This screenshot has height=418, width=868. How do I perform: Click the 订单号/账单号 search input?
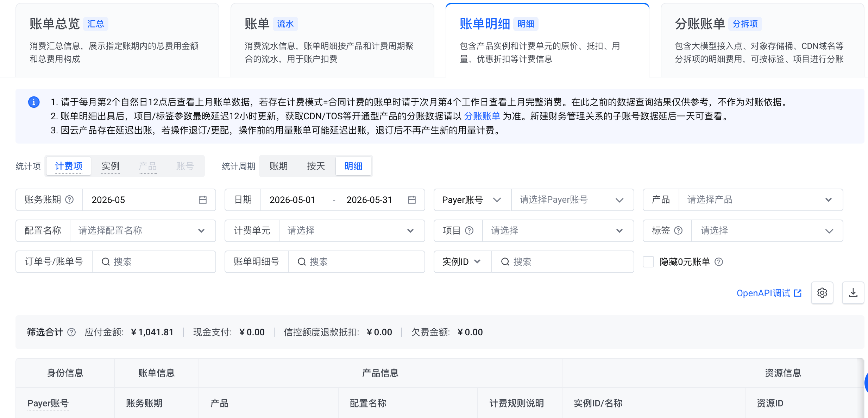(x=154, y=261)
